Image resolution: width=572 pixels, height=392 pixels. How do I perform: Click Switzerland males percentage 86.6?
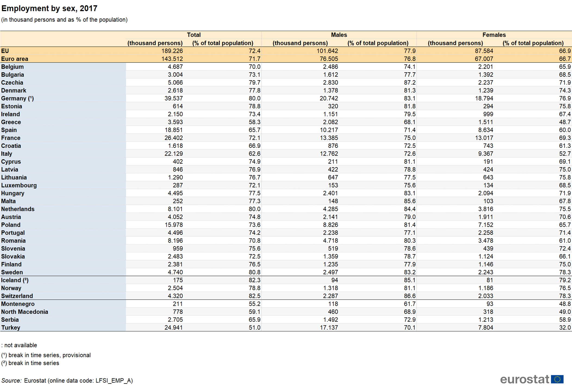[x=410, y=296]
